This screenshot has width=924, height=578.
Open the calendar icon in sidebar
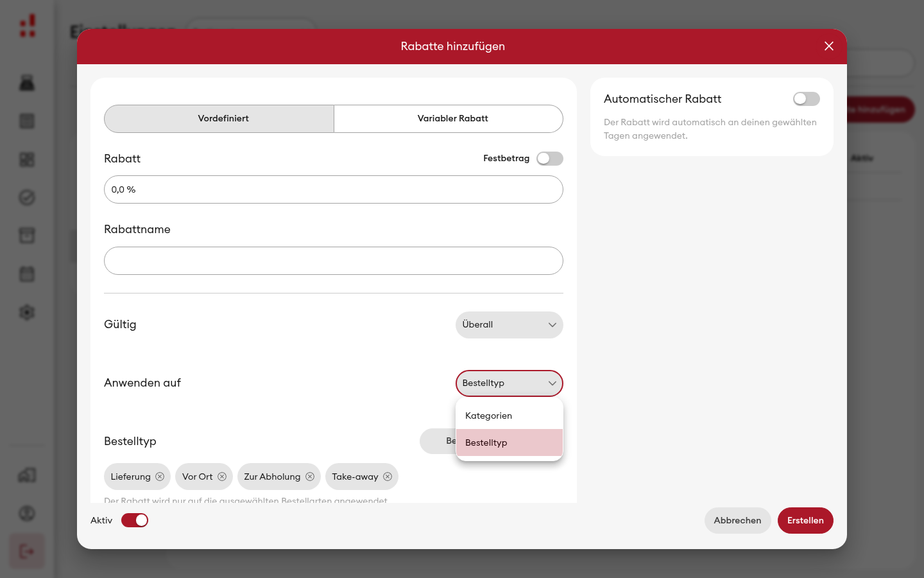point(27,274)
